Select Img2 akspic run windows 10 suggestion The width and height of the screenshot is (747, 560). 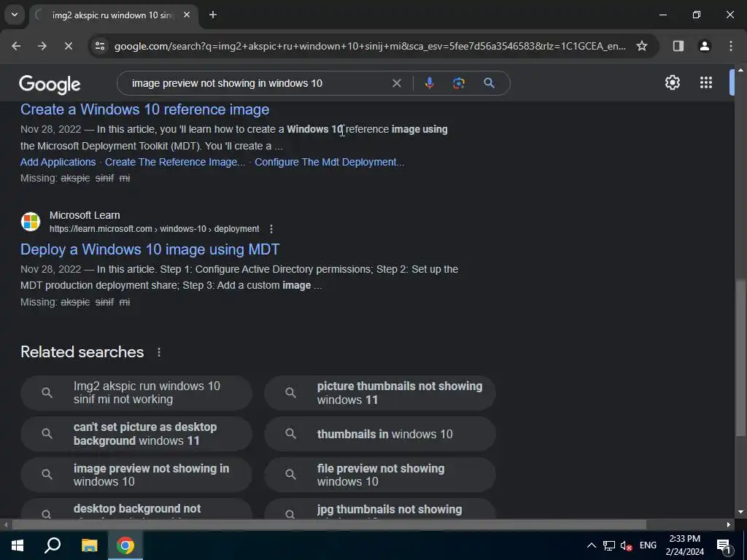coord(136,393)
